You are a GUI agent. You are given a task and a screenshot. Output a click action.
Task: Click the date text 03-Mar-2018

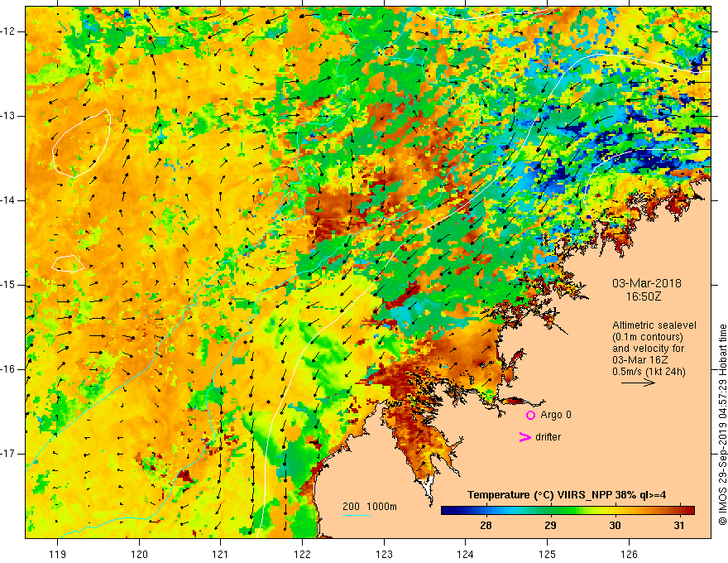pyautogui.click(x=647, y=283)
